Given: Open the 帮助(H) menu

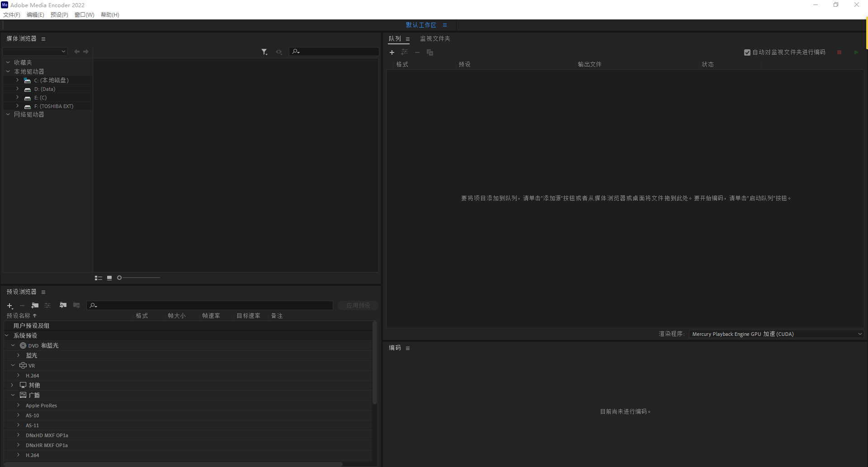Looking at the screenshot, I should coord(110,15).
